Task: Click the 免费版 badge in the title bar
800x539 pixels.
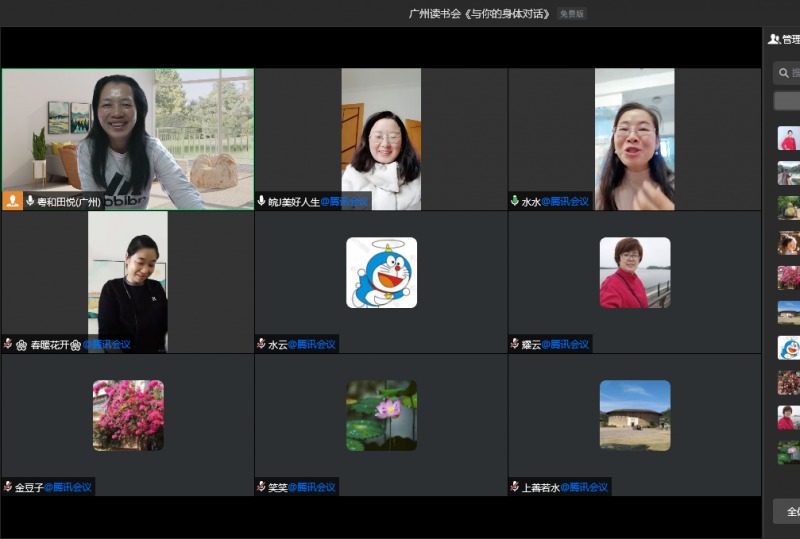Action: pos(572,14)
